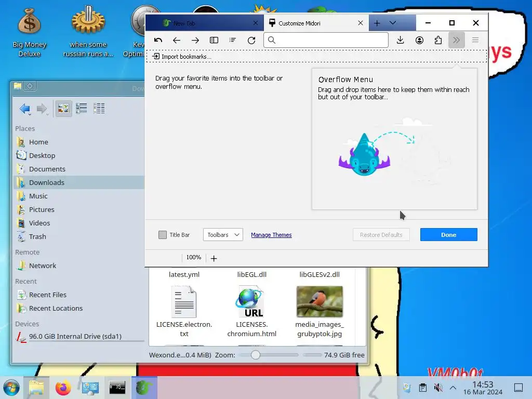Go forward in the file manager window

[42, 109]
